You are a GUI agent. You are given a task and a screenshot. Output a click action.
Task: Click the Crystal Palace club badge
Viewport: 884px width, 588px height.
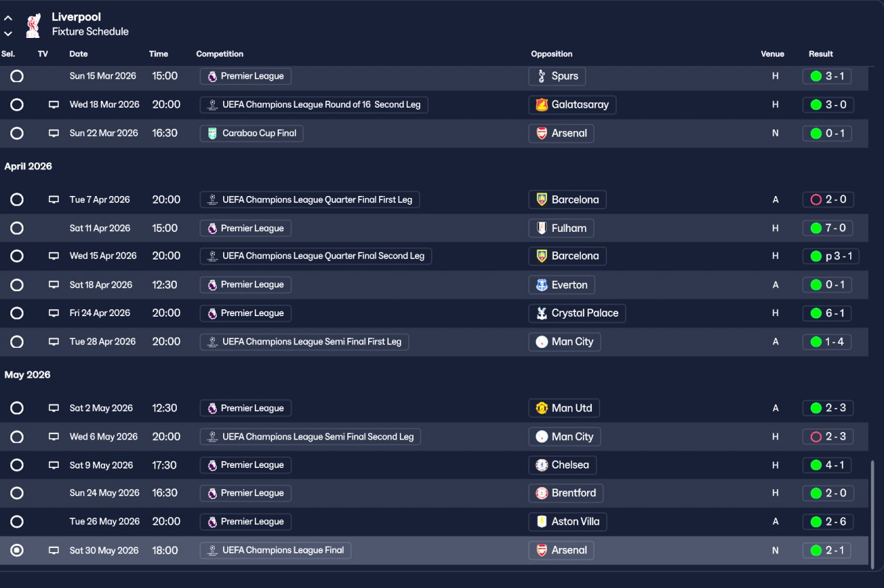542,313
